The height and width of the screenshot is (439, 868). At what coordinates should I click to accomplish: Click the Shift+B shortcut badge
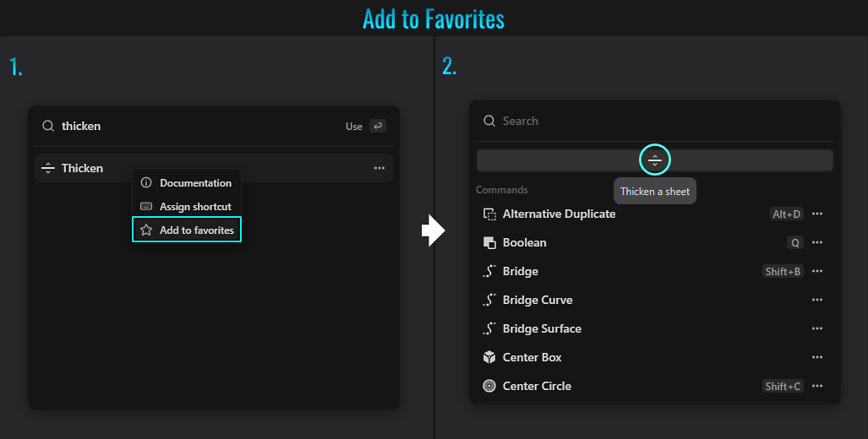pyautogui.click(x=783, y=272)
